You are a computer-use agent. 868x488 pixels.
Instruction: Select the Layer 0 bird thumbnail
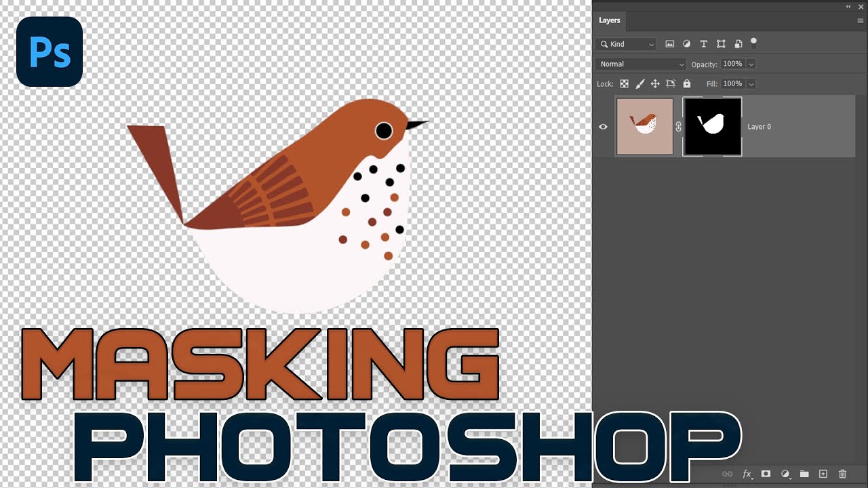pos(645,127)
